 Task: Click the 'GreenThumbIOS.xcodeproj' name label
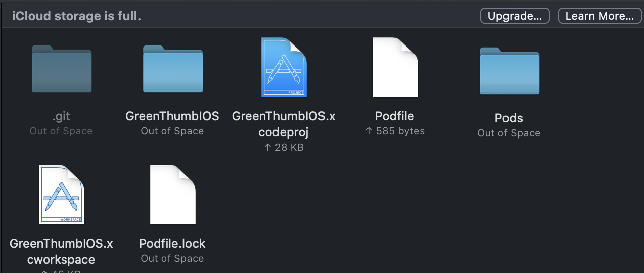click(284, 124)
